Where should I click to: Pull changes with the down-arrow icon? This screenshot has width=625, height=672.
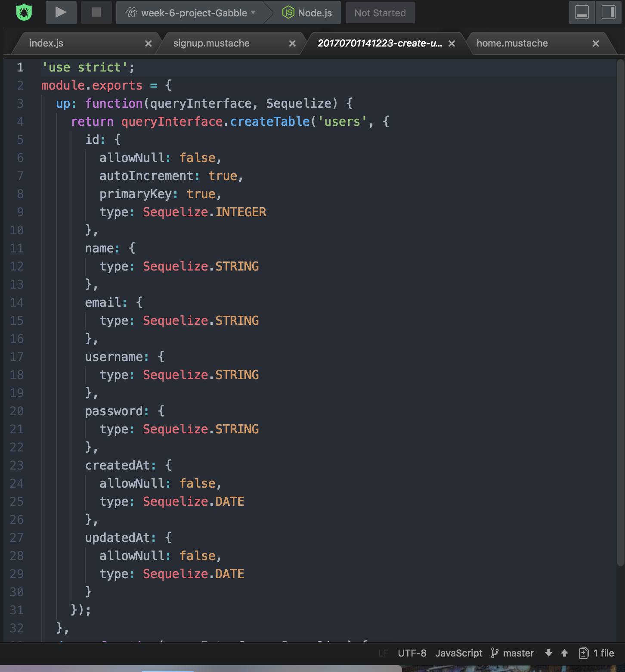(548, 653)
